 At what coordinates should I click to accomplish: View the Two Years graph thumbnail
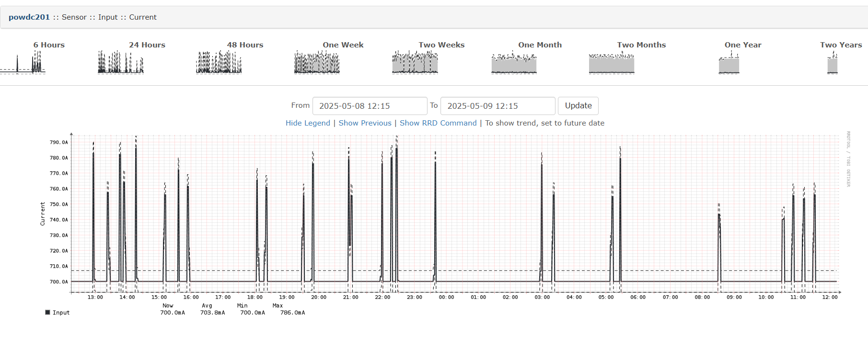point(833,63)
